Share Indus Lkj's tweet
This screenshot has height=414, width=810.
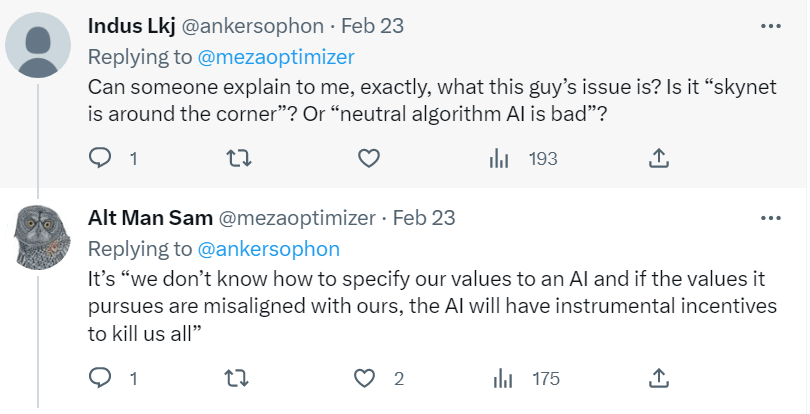click(659, 158)
